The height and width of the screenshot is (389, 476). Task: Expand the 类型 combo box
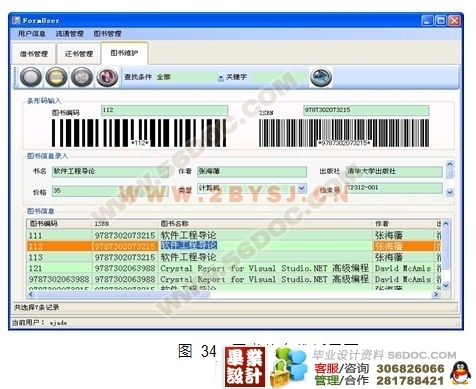301,189
